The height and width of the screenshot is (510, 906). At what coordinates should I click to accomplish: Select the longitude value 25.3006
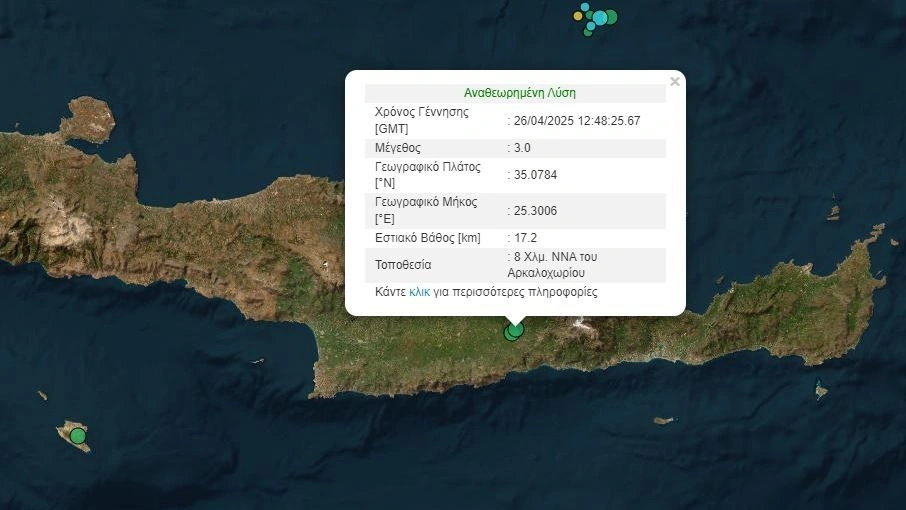click(535, 211)
